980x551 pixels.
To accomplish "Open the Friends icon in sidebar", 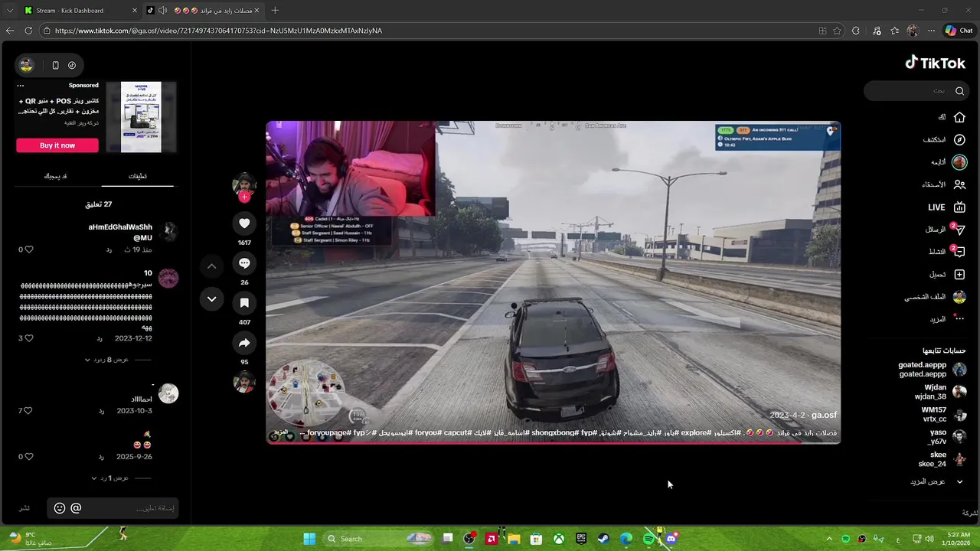I will click(959, 184).
